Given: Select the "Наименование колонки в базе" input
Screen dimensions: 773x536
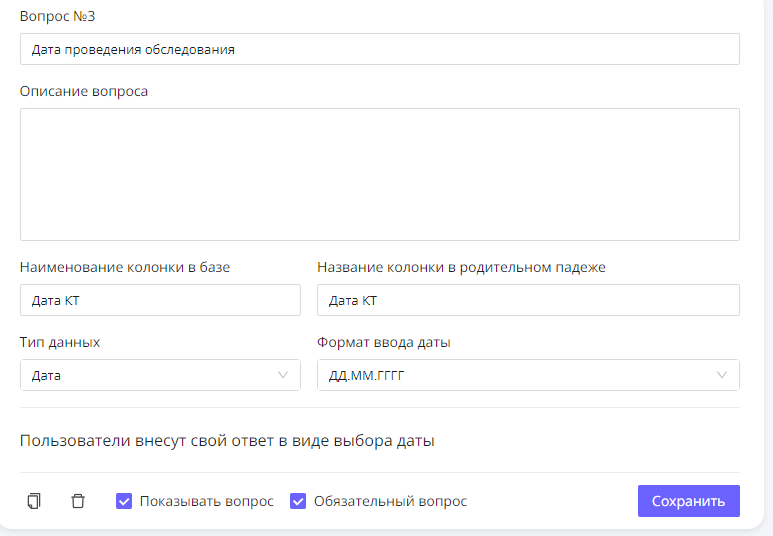Looking at the screenshot, I should (160, 300).
